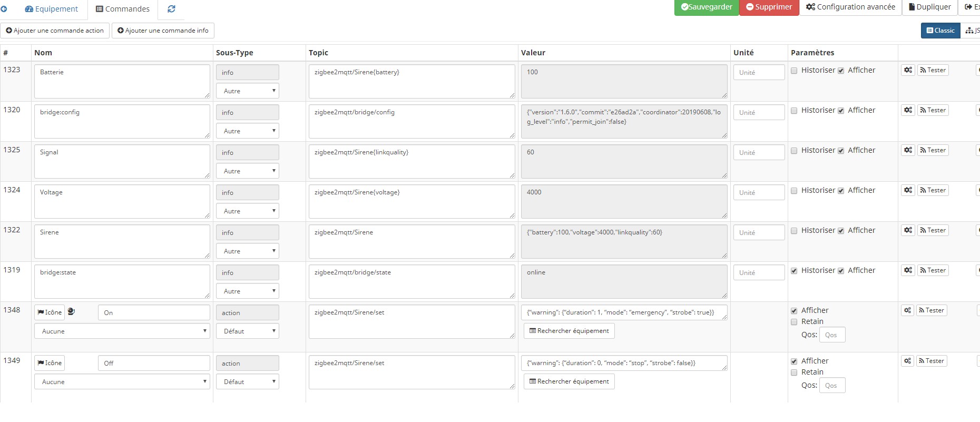The width and height of the screenshot is (980, 422).
Task: Switch to the Commandes tab
Action: [x=123, y=9]
